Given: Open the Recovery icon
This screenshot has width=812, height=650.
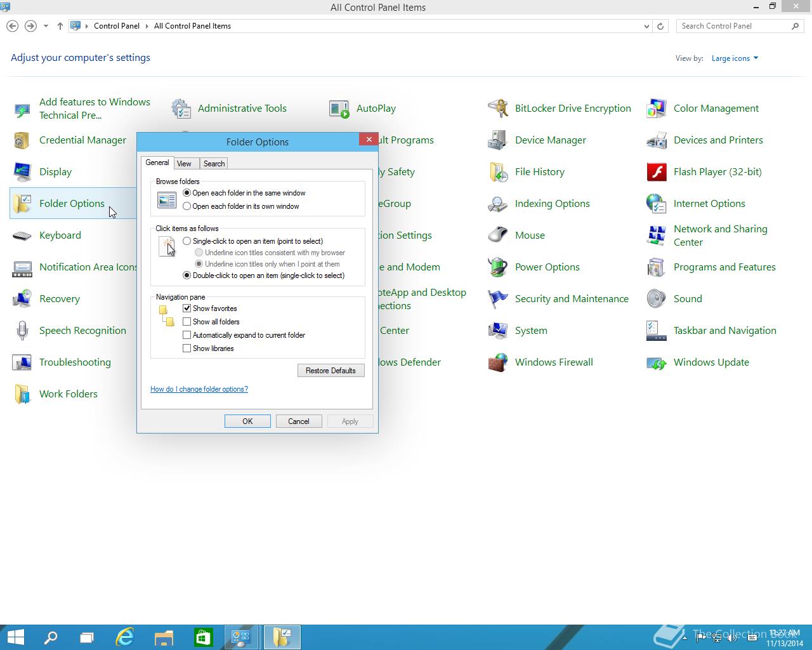Looking at the screenshot, I should coord(22,299).
